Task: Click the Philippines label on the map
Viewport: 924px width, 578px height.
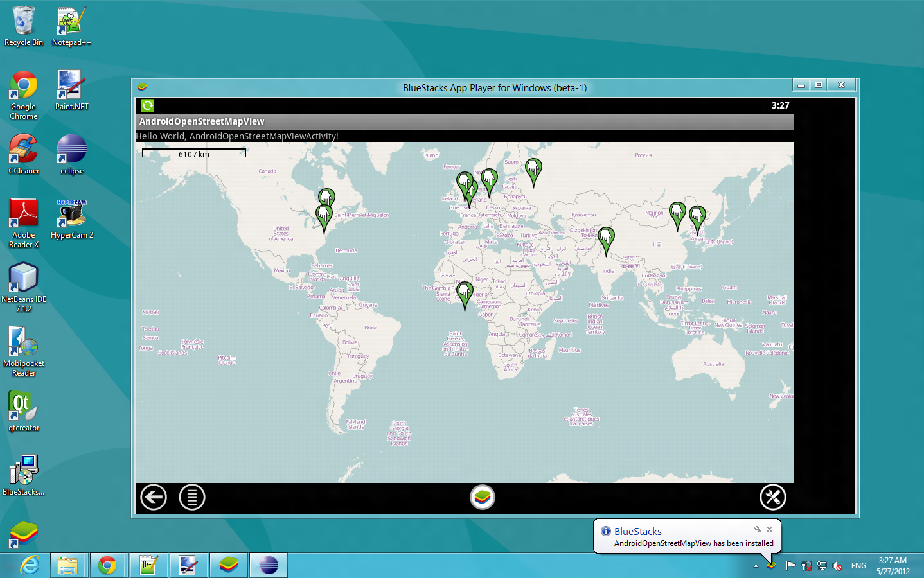Action: (689, 289)
